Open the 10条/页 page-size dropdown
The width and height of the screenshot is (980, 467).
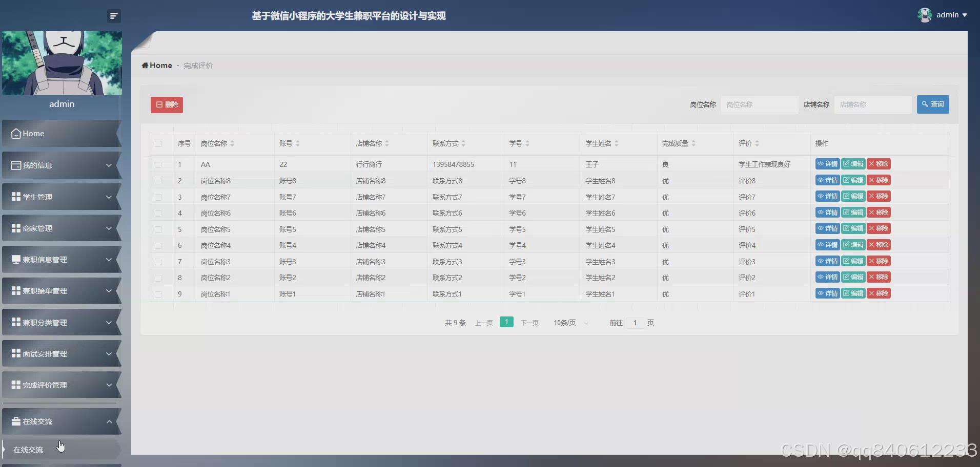coord(570,323)
